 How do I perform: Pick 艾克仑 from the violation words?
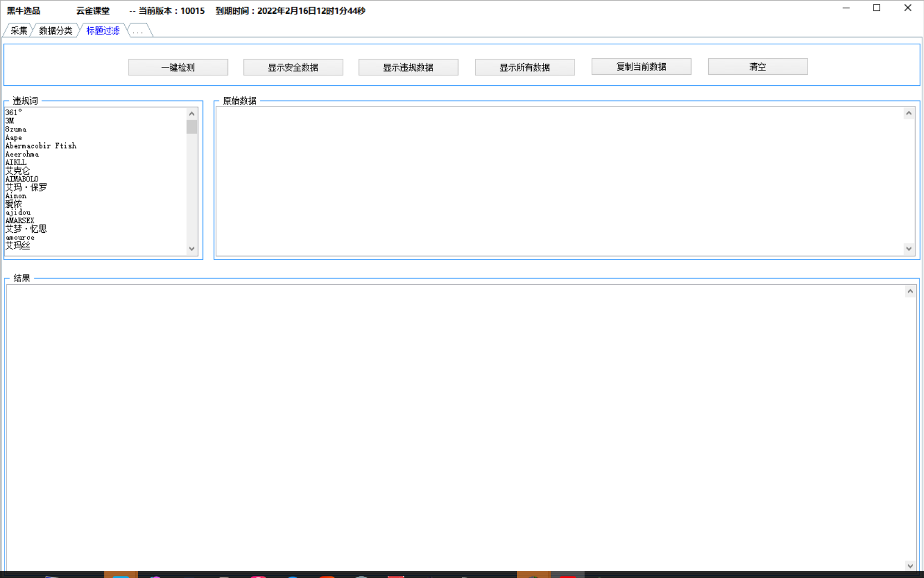pyautogui.click(x=18, y=171)
